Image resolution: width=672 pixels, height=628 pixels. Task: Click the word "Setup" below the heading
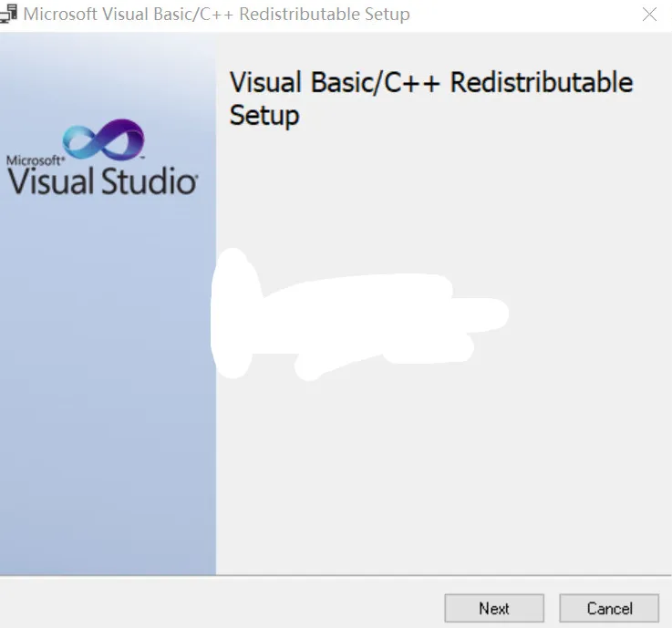click(264, 116)
